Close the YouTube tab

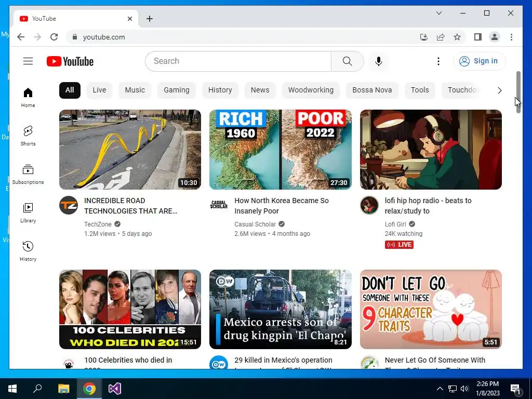click(129, 19)
